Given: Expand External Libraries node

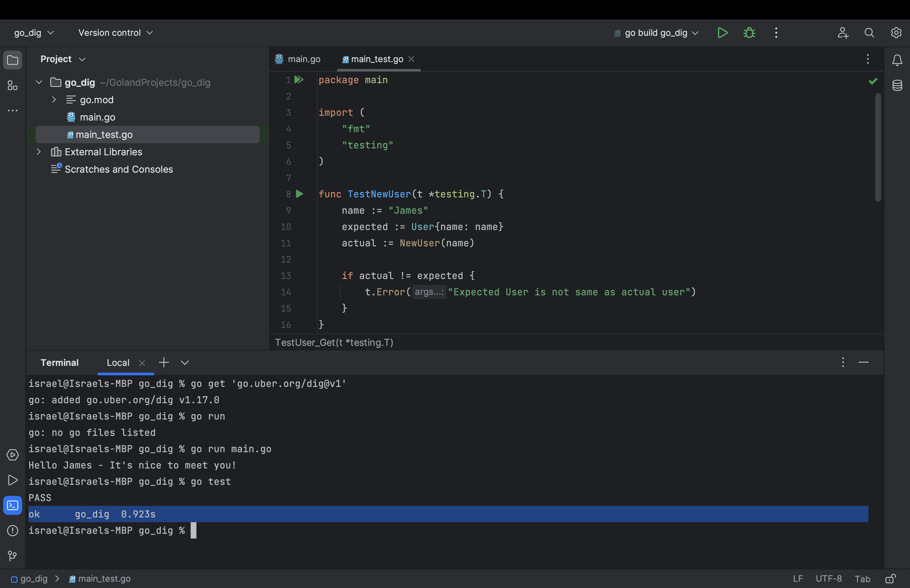Looking at the screenshot, I should (x=38, y=152).
